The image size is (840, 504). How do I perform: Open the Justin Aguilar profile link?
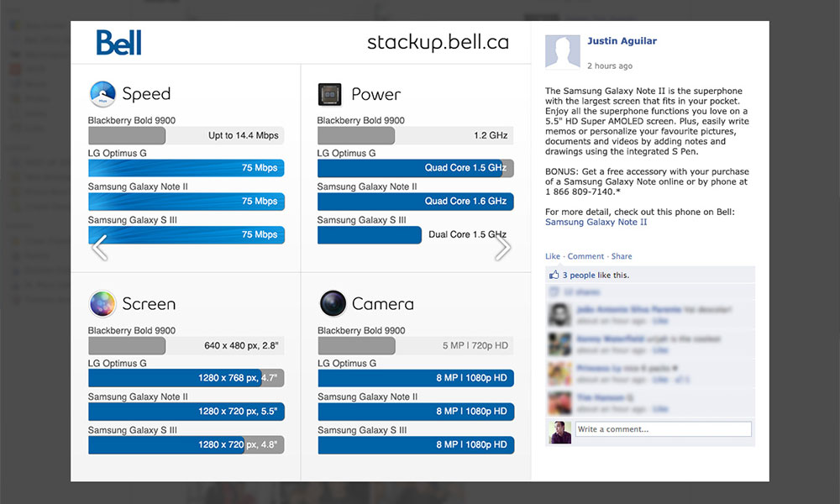[622, 40]
